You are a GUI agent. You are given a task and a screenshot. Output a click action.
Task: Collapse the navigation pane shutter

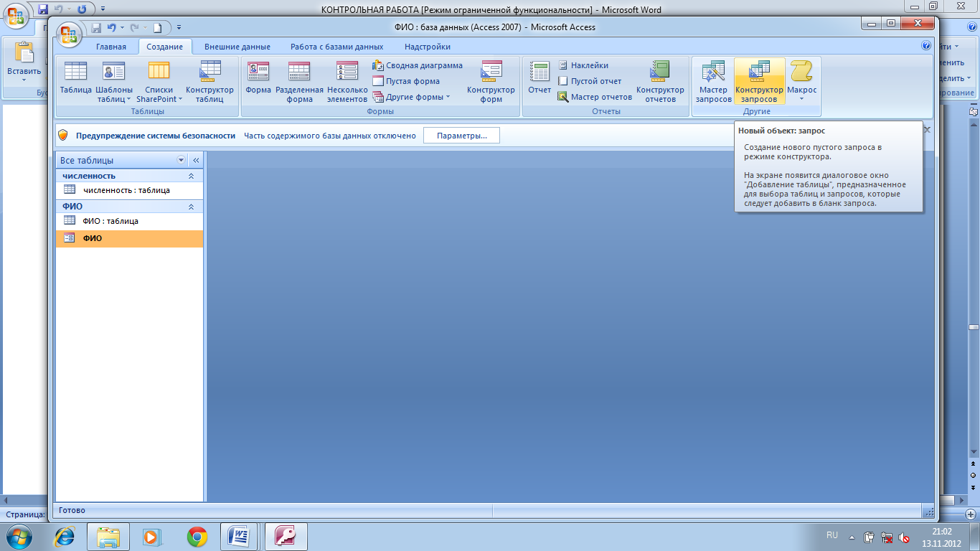click(196, 161)
